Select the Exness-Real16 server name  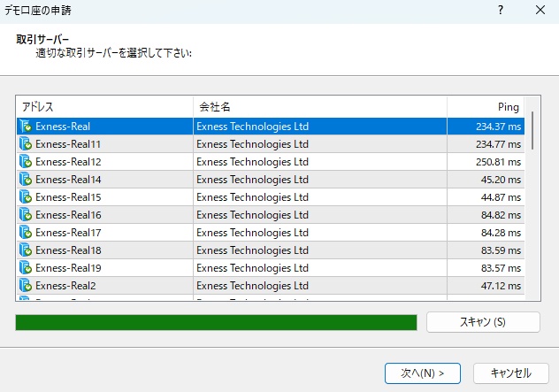pyautogui.click(x=68, y=215)
